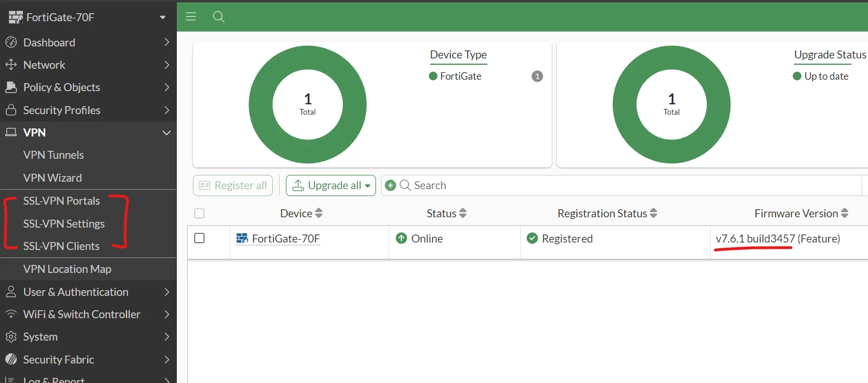
Task: Click the Register all button
Action: click(x=232, y=185)
